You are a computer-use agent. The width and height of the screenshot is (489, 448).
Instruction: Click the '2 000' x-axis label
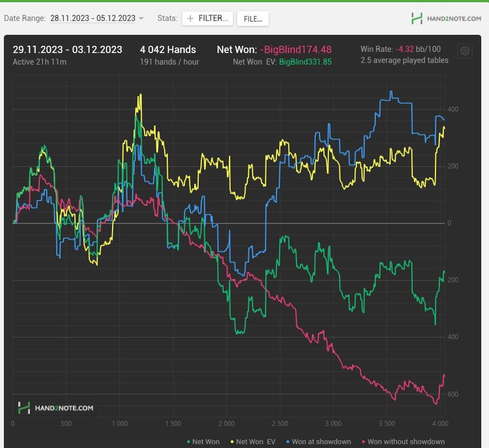click(x=226, y=424)
